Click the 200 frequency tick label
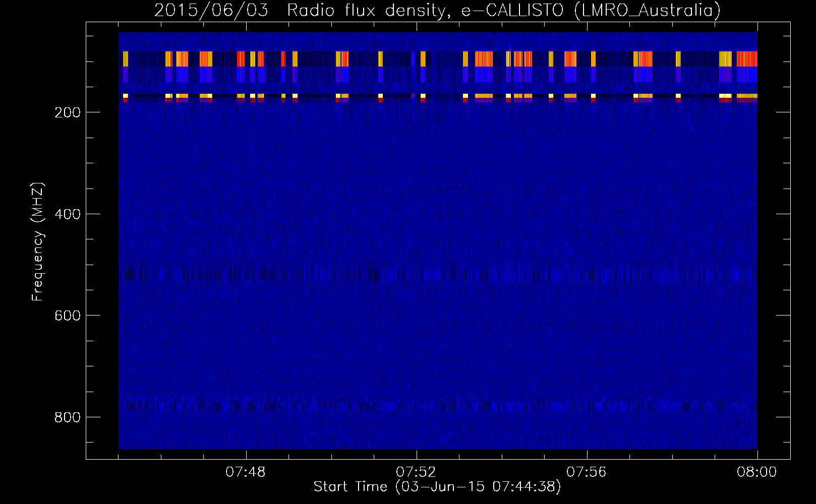The width and height of the screenshot is (816, 504). pyautogui.click(x=68, y=112)
